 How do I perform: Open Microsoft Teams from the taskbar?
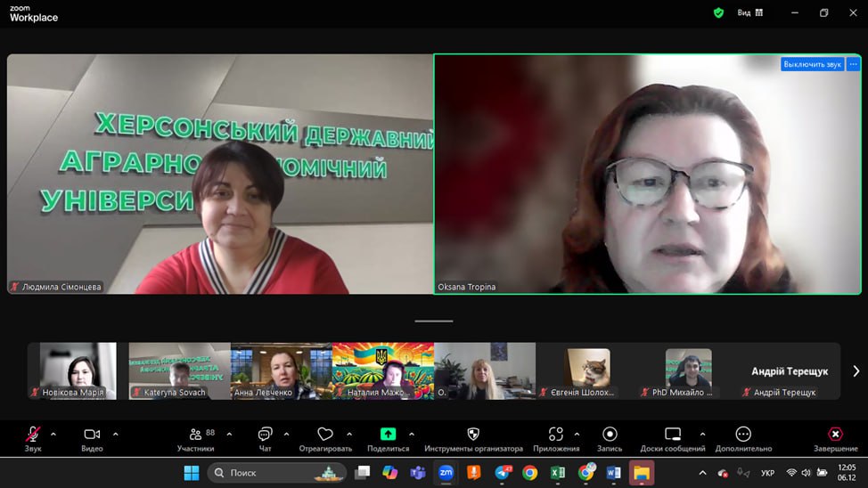point(417,473)
